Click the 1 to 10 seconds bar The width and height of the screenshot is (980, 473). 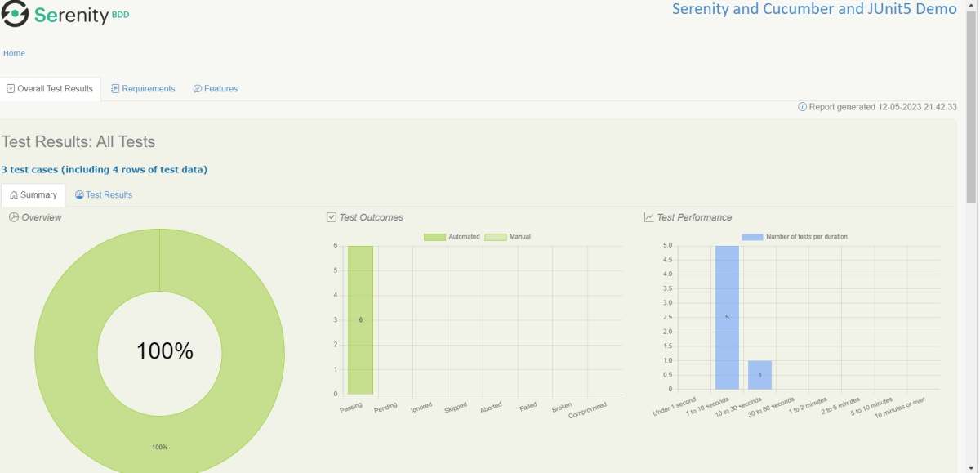coord(727,317)
